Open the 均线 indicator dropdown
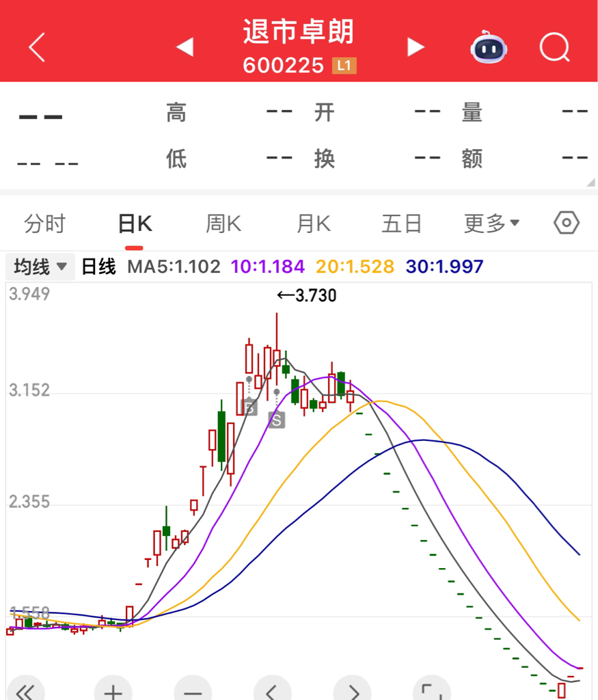This screenshot has width=598, height=700. tap(40, 267)
